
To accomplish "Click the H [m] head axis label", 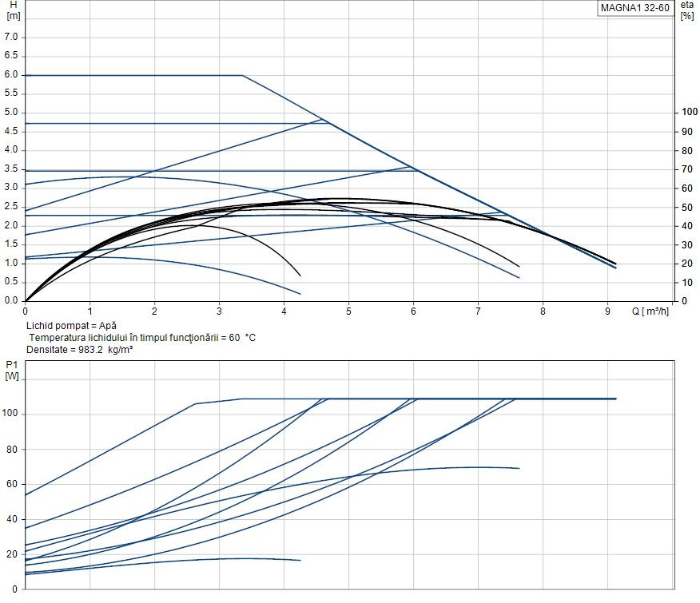I will 13,10.
